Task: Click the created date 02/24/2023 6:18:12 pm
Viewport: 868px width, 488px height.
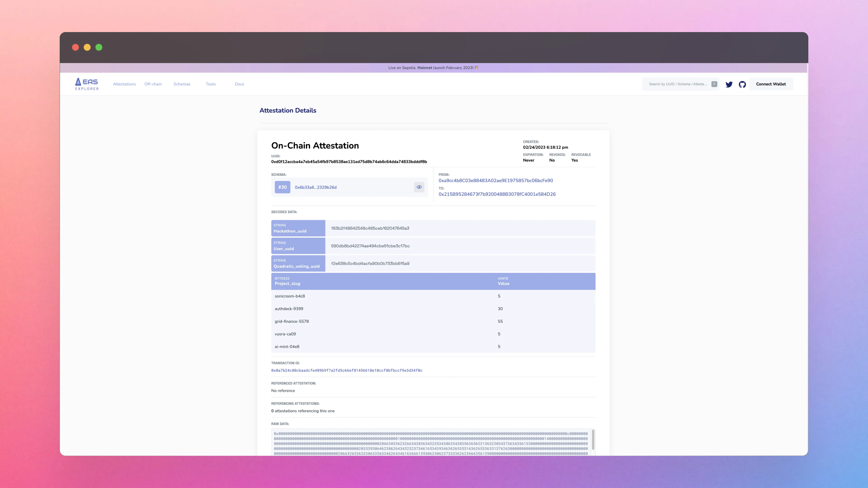Action: coord(545,147)
